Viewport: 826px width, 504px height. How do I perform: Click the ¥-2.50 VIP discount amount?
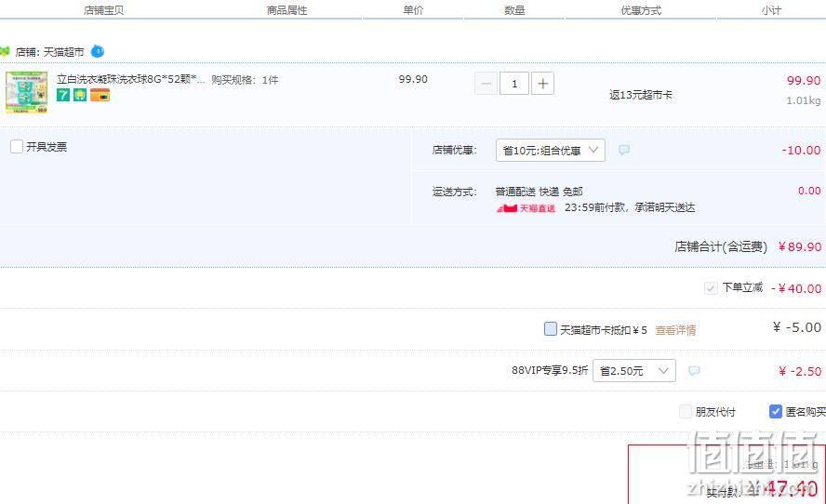click(x=800, y=371)
